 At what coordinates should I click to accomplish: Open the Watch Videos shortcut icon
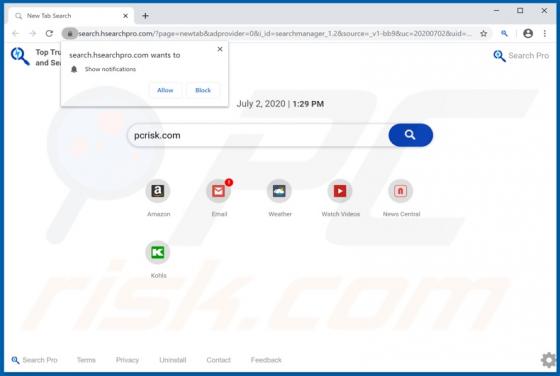coord(340,191)
